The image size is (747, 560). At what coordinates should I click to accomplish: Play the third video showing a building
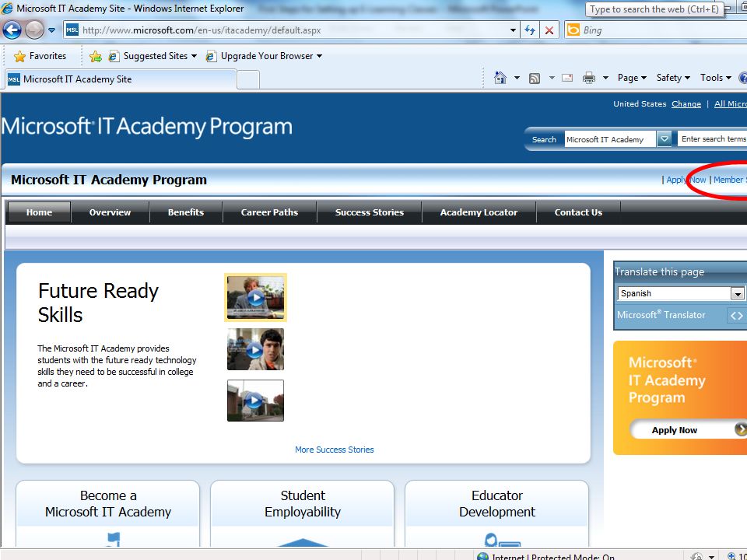256,401
